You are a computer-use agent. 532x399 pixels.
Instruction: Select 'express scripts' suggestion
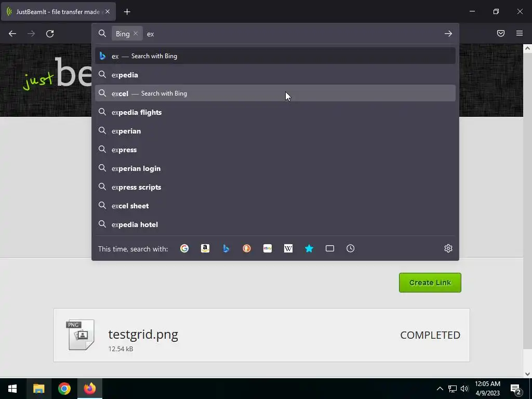(x=275, y=187)
